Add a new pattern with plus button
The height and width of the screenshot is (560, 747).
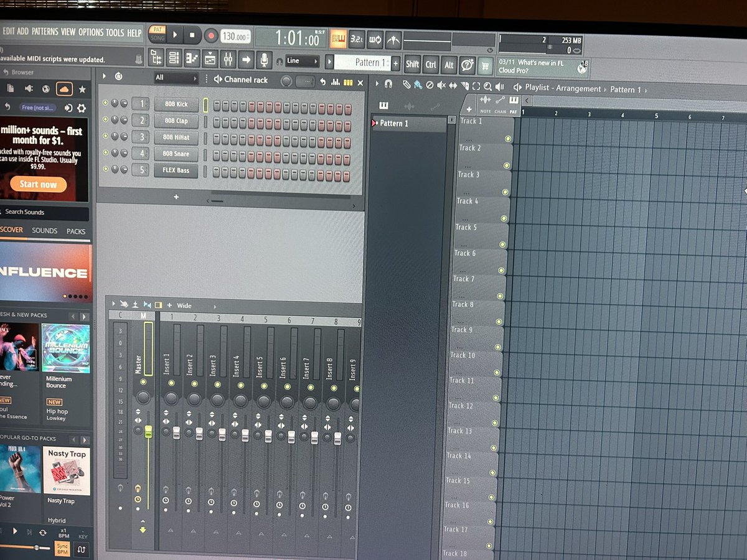point(396,63)
